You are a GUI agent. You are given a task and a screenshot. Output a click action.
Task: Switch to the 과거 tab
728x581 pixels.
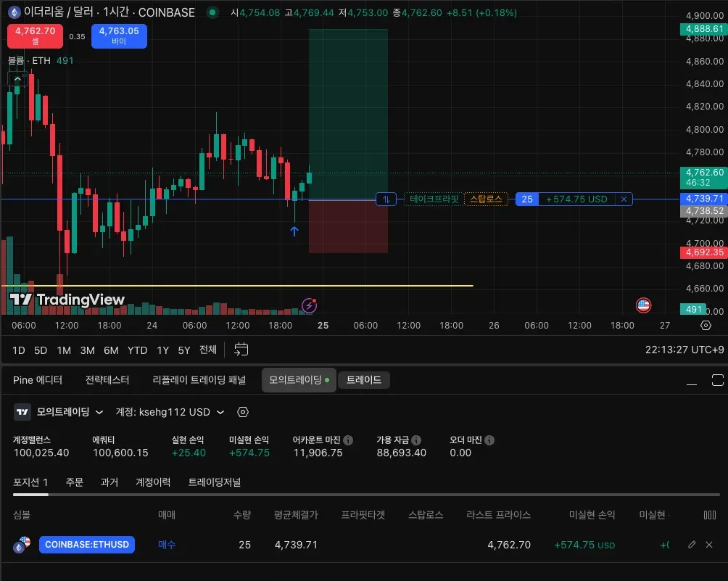(x=109, y=482)
